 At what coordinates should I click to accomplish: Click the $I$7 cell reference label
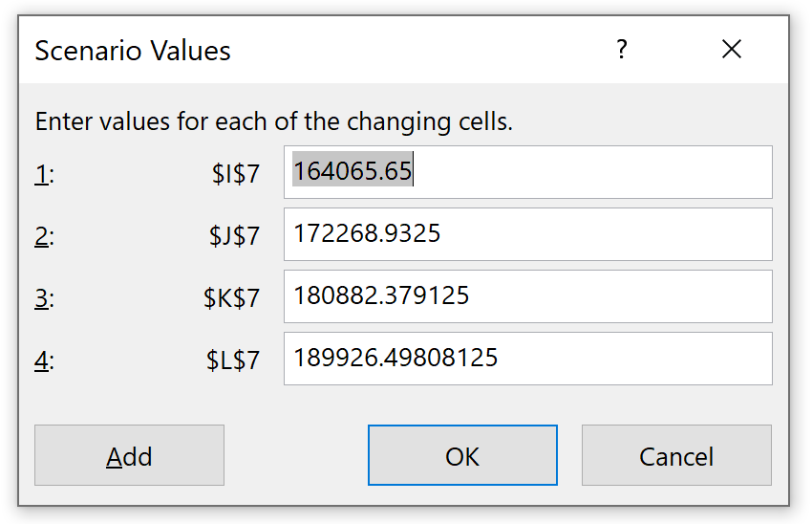[x=235, y=174]
